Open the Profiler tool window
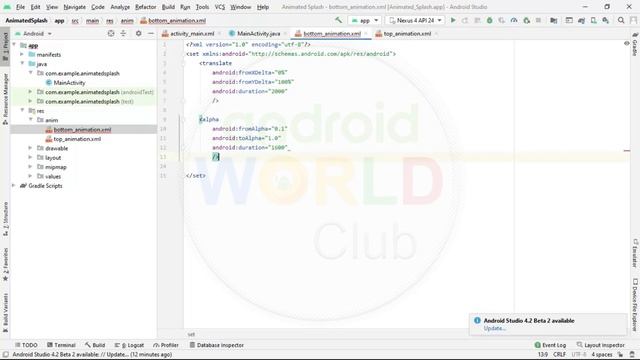640x360 pixels. tap(166, 345)
